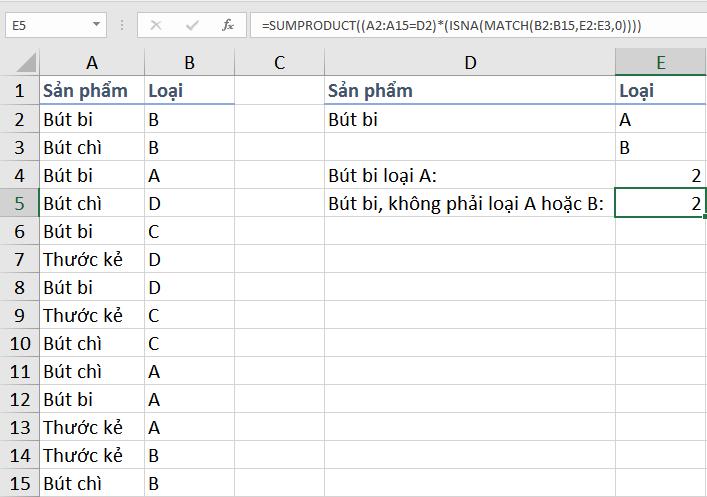Select row 5 header
The width and height of the screenshot is (707, 497).
19,204
